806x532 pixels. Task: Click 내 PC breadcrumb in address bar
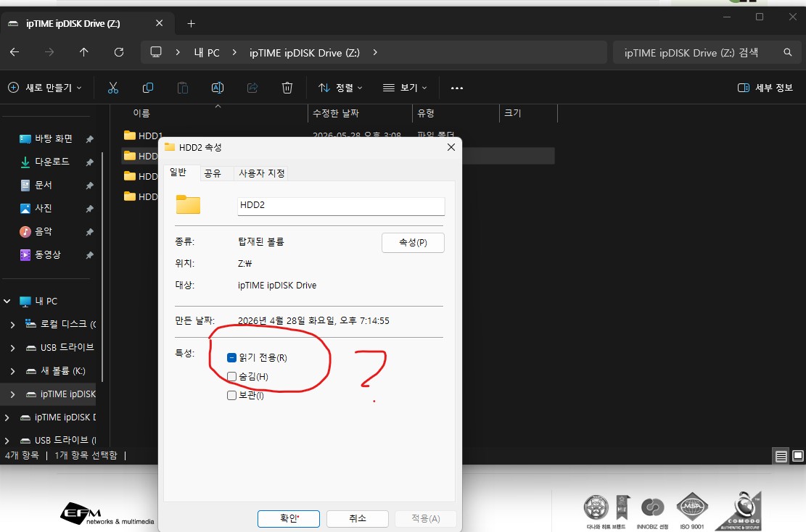point(207,52)
